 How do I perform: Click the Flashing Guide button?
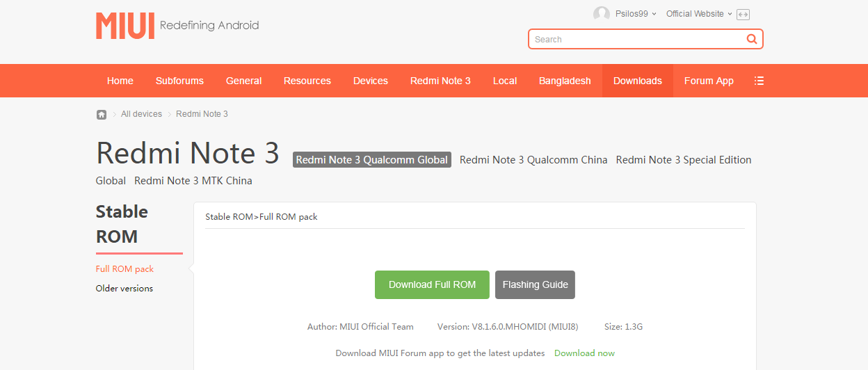coord(535,284)
